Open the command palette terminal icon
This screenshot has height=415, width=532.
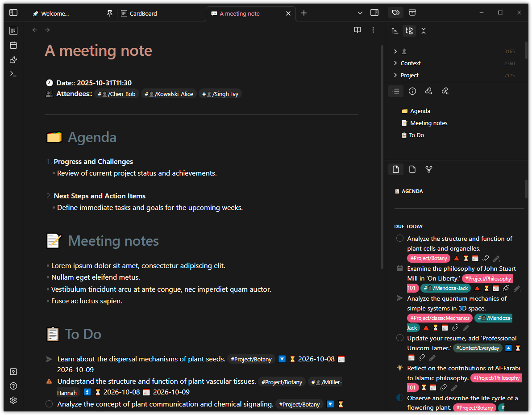[13, 74]
